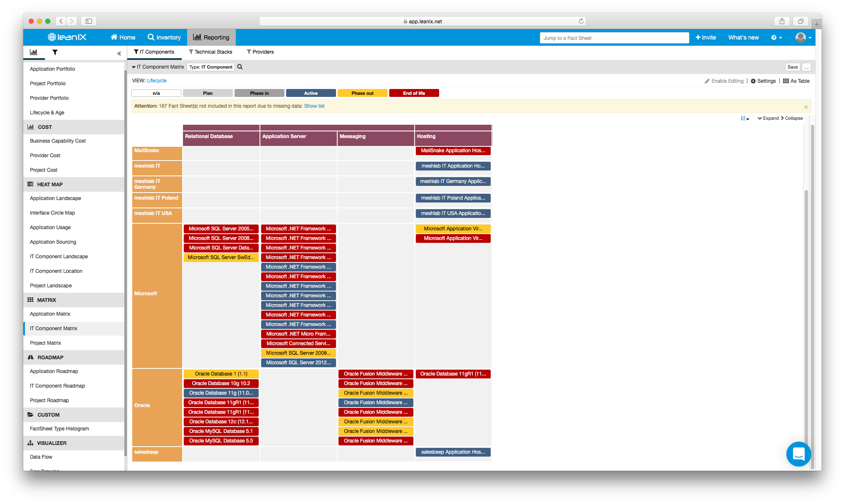
Task: Click the Invite button
Action: [x=706, y=37]
